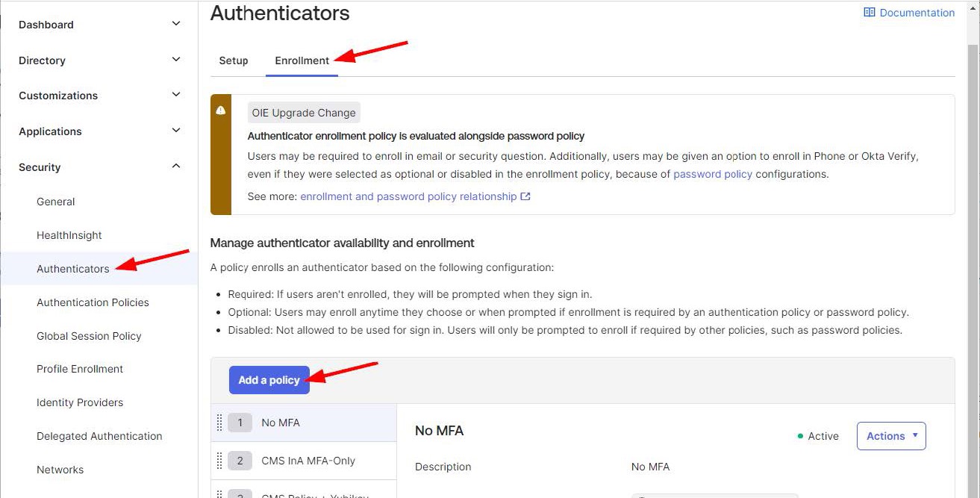Click the green Active status dot
Viewport: 980px width, 498px height.
click(800, 436)
